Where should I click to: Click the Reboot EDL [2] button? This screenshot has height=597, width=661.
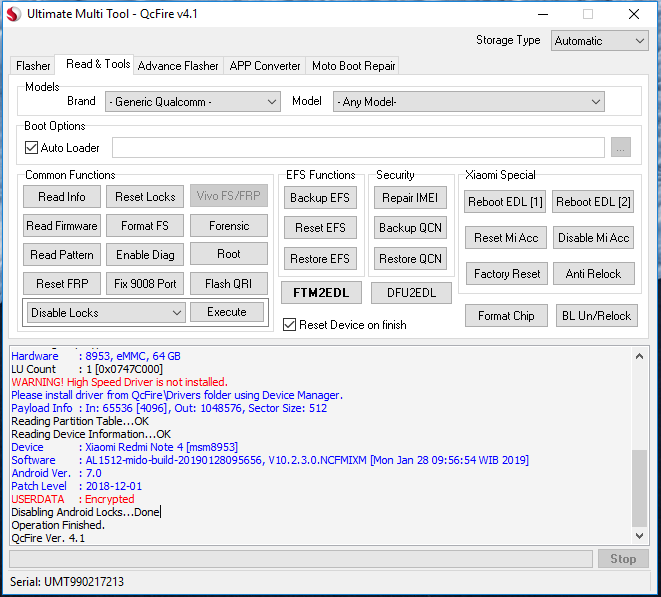tap(593, 202)
